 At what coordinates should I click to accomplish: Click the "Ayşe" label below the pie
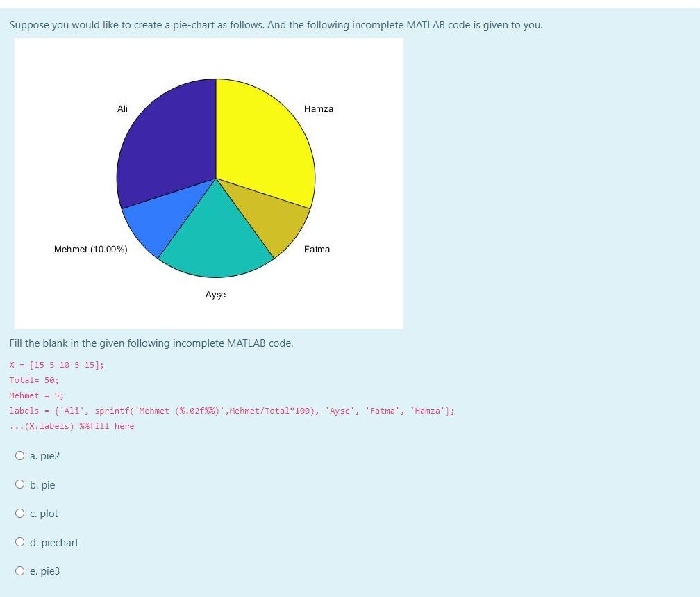(x=215, y=294)
